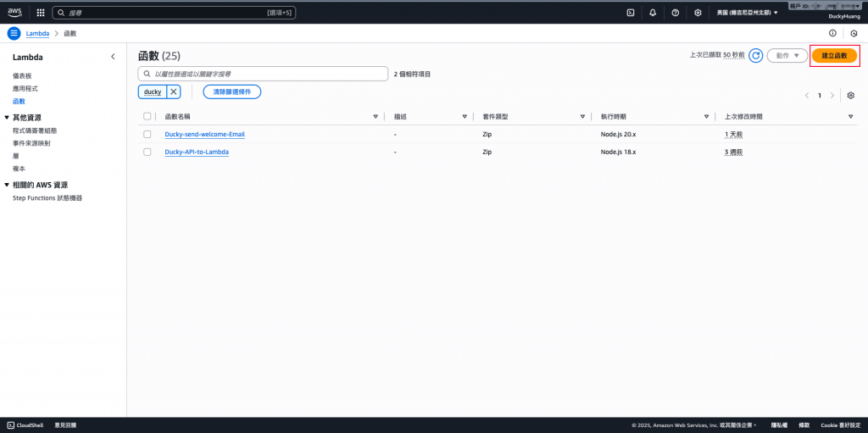868x433 pixels.
Task: Open 程式碼簽署組態 in the sidebar
Action: [34, 130]
